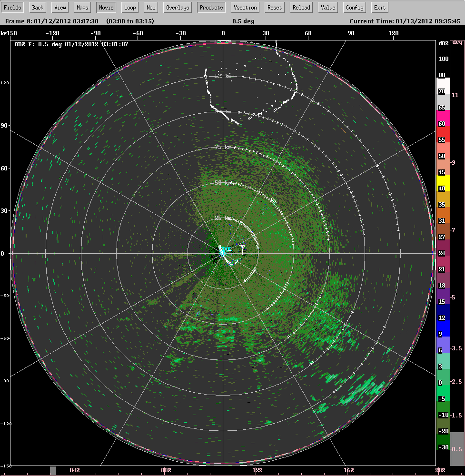Activate the Vsection cross-section tool
Image resolution: width=465 pixels, height=476 pixels.
tap(245, 7)
